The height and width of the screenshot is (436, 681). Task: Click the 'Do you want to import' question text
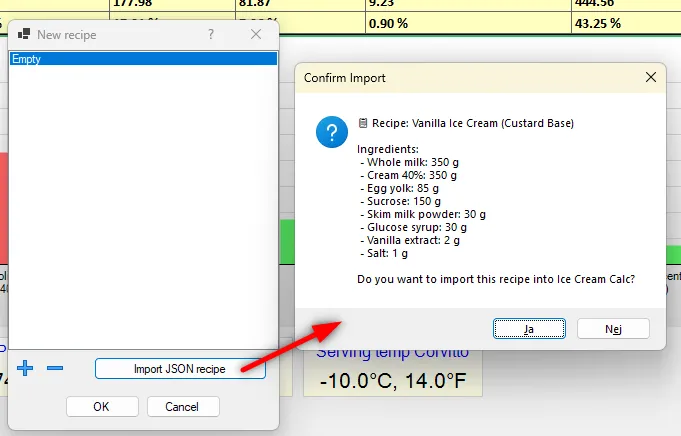click(496, 279)
